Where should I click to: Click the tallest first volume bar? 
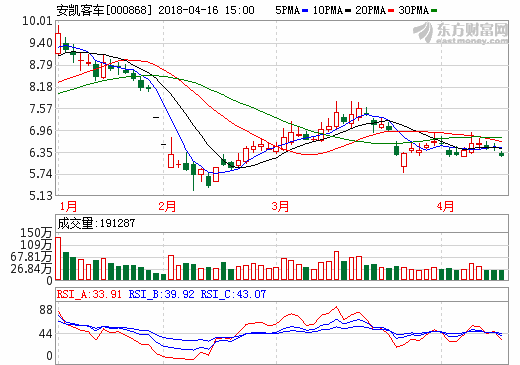pyautogui.click(x=58, y=258)
